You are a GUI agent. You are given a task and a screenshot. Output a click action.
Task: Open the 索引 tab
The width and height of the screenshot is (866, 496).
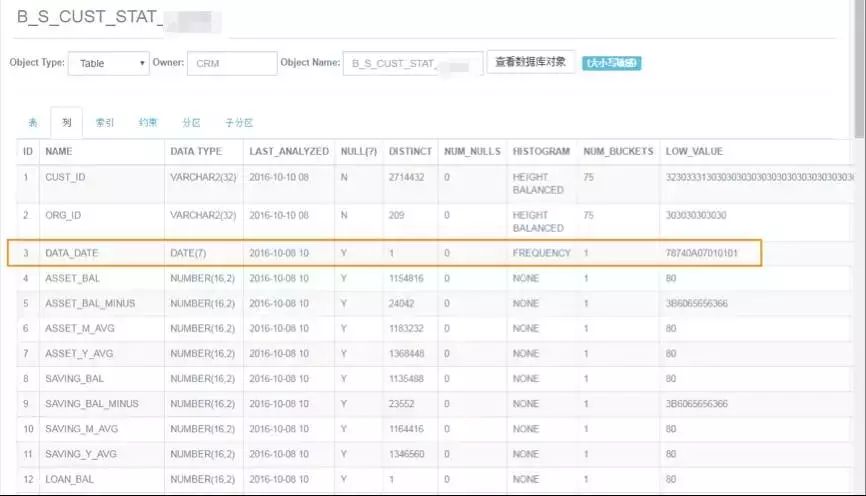tap(105, 123)
